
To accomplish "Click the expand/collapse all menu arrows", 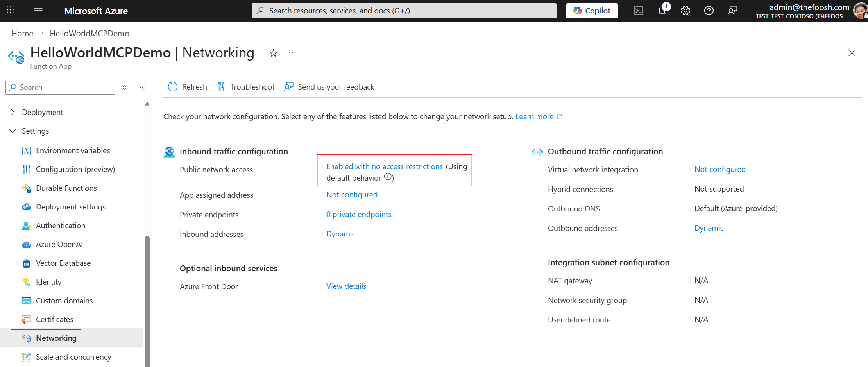I will (x=125, y=88).
